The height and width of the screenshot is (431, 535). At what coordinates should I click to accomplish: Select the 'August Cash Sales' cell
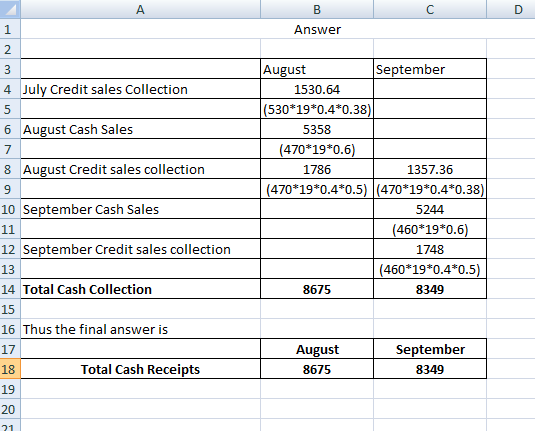[x=140, y=129]
